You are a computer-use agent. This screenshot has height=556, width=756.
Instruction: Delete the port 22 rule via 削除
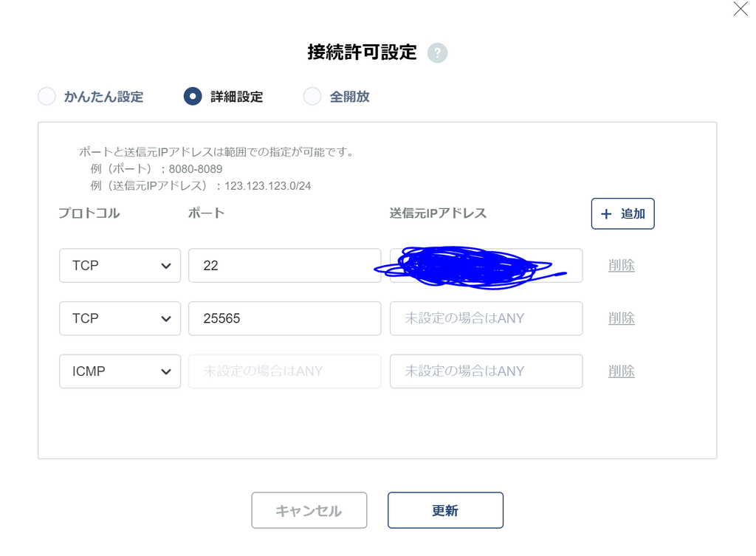[622, 265]
